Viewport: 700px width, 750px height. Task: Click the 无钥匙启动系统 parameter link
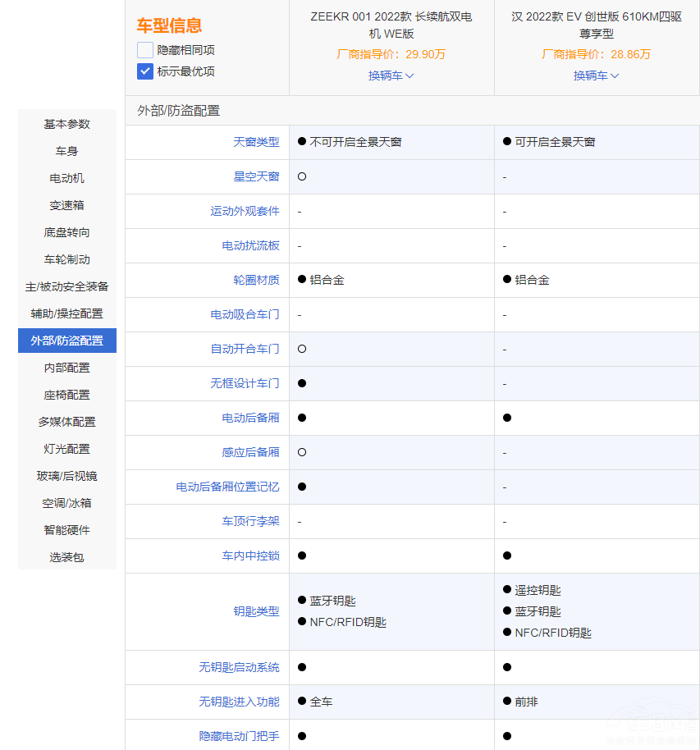(241, 667)
